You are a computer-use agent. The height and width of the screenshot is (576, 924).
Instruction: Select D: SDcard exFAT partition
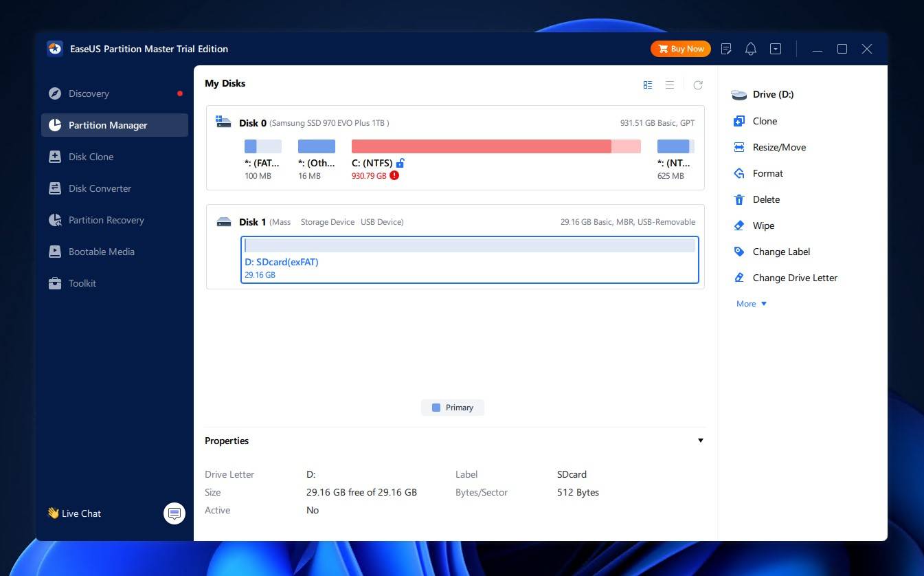(470, 260)
